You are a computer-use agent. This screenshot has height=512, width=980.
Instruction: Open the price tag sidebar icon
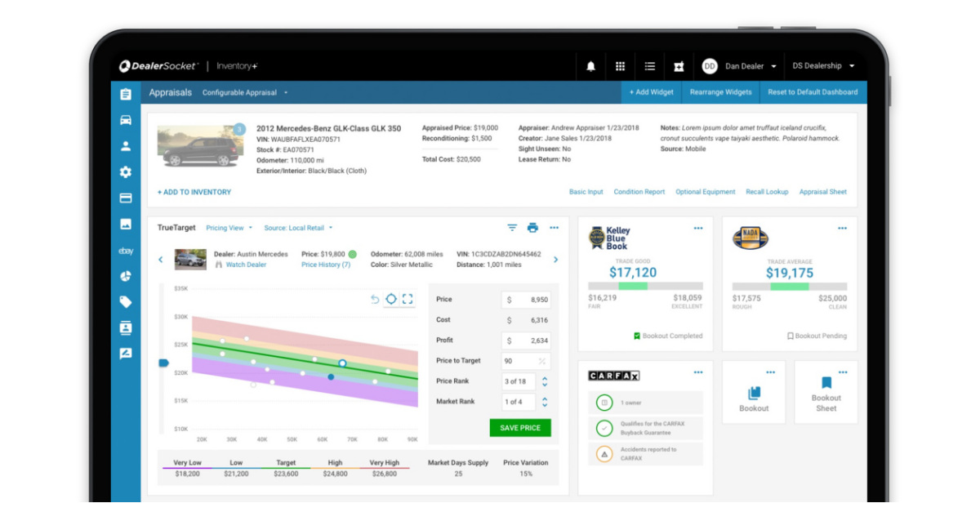125,302
